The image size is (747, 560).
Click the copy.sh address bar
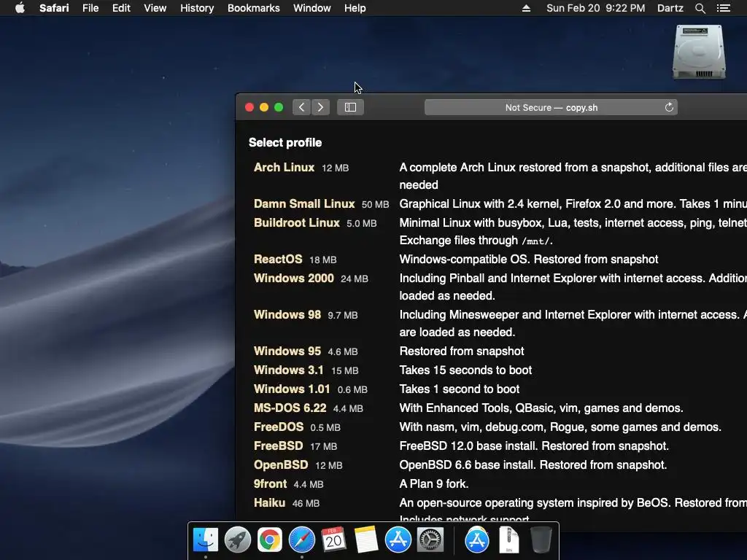551,107
